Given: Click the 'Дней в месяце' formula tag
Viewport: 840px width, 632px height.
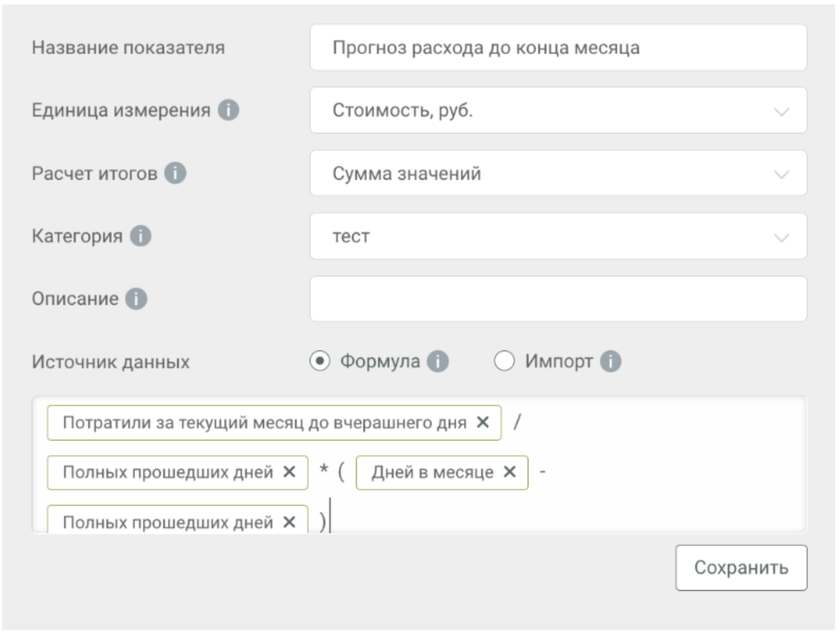Looking at the screenshot, I should 432,472.
